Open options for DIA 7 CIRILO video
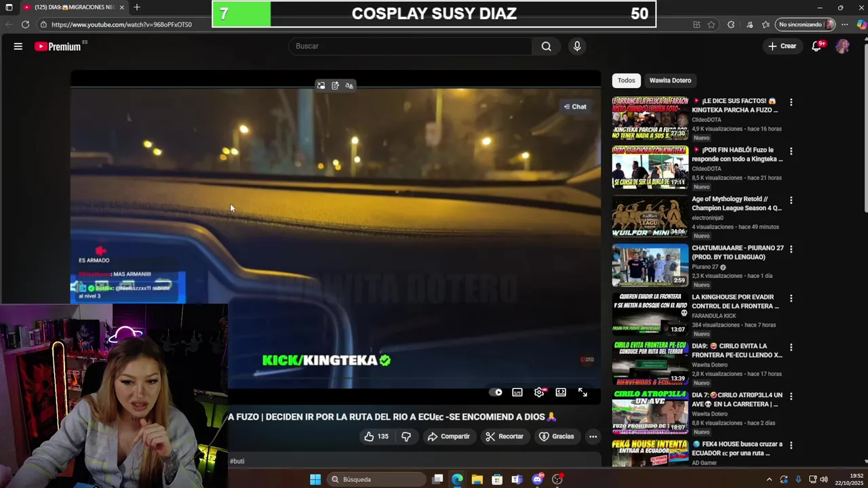This screenshot has height=488, width=868. coord(791,396)
